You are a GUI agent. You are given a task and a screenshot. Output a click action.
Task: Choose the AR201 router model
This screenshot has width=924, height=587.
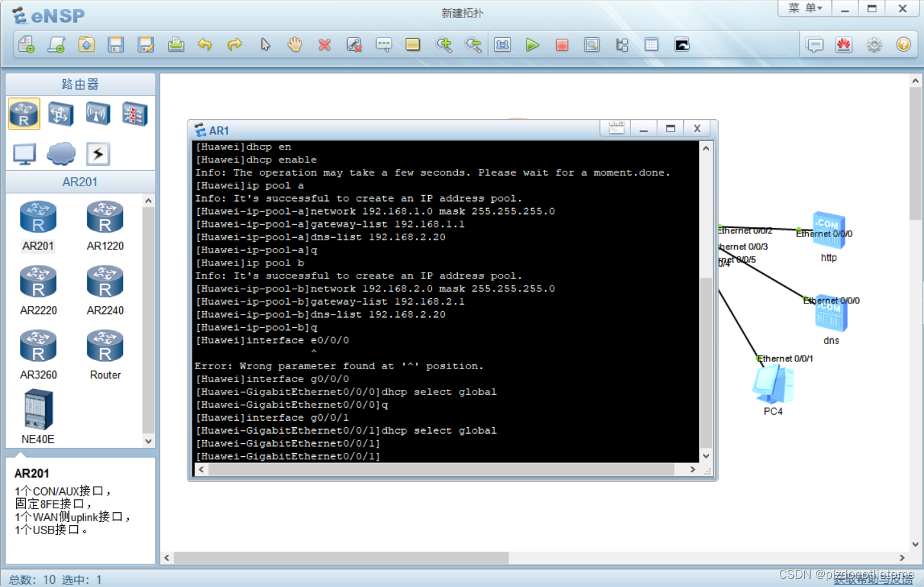[x=38, y=226]
